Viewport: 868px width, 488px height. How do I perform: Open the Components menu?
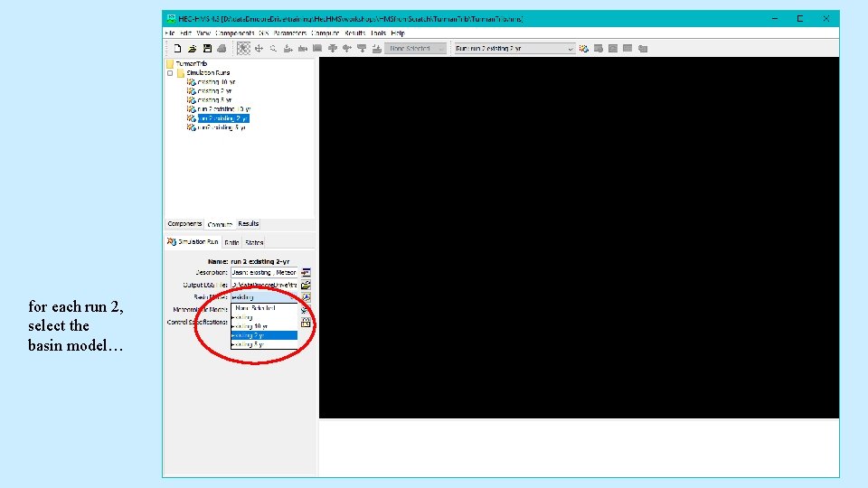pyautogui.click(x=235, y=33)
